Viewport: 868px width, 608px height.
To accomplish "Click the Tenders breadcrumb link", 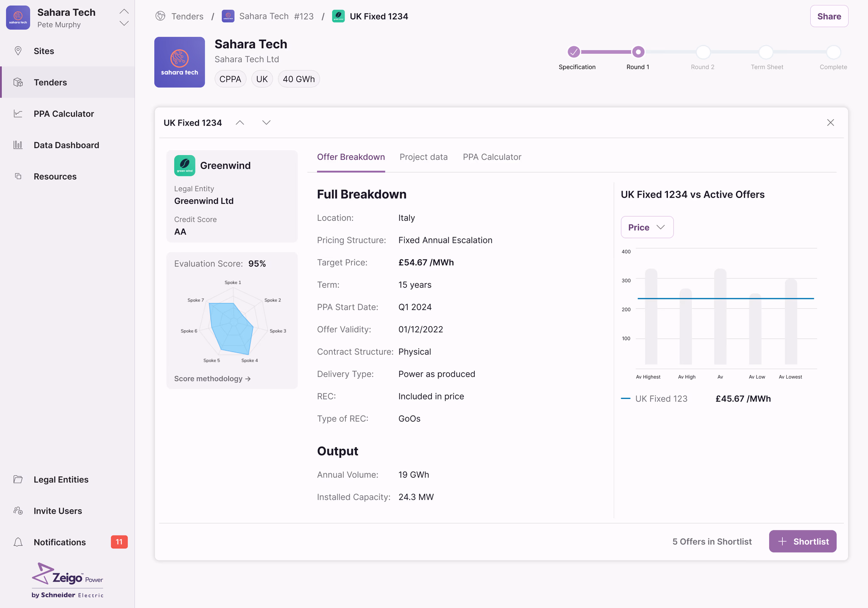I will point(187,16).
